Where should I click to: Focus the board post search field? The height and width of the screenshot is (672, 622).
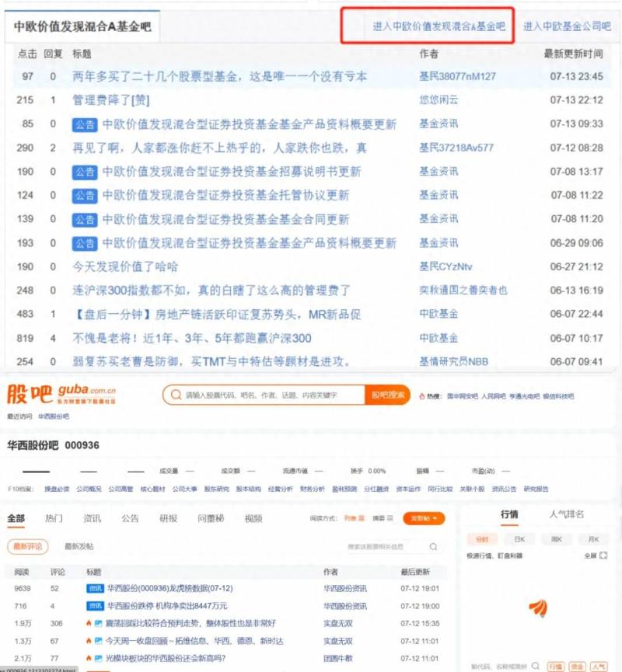386,546
